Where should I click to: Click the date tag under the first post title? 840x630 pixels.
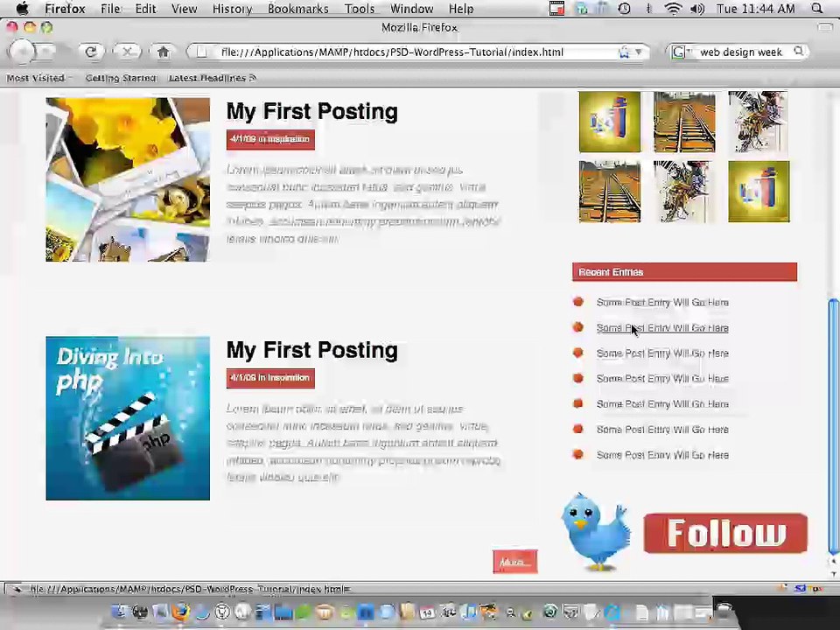tap(270, 139)
